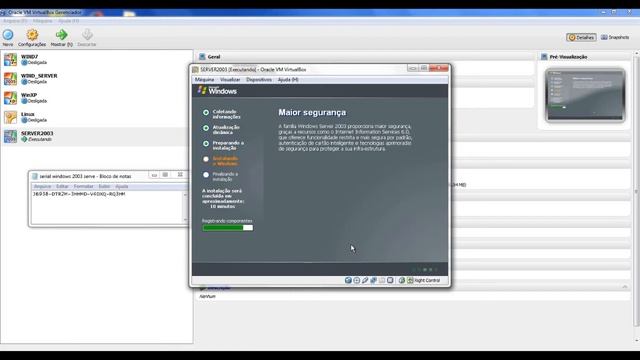Open Ajuda menu in VM window
The height and width of the screenshot is (360, 640).
pyautogui.click(x=288, y=80)
